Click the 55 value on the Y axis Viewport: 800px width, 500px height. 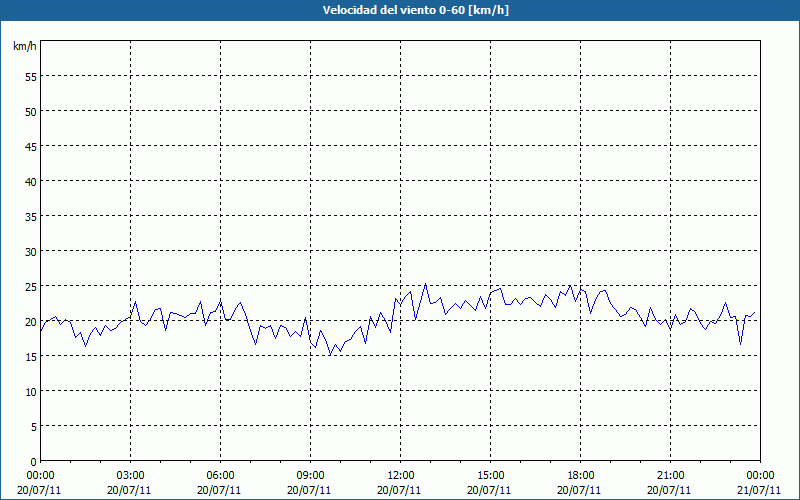tap(31, 77)
